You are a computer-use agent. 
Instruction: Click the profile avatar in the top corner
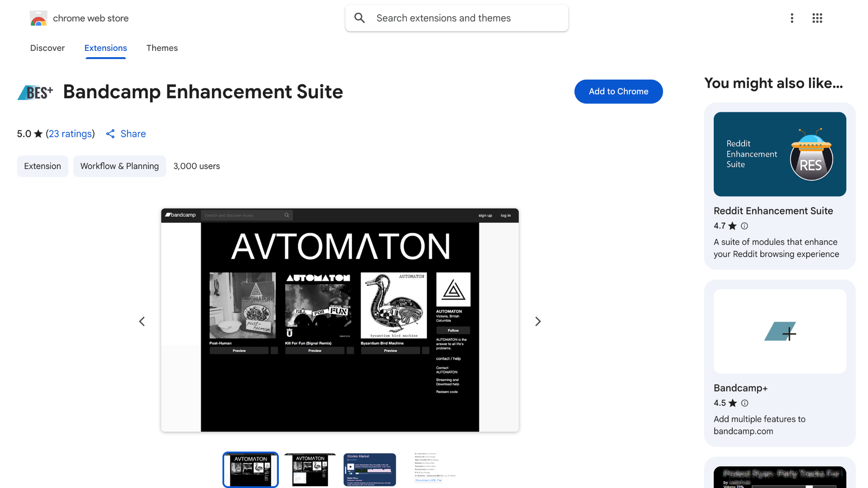click(x=846, y=18)
